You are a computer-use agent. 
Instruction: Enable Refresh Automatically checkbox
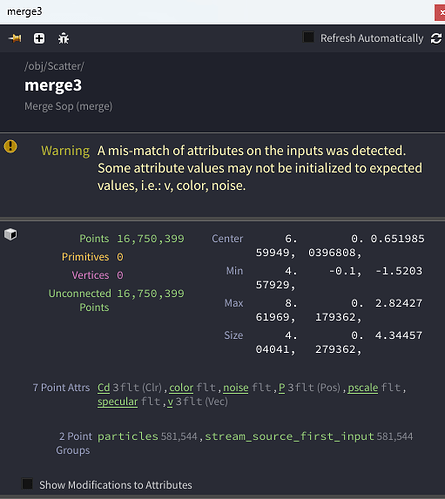(308, 37)
